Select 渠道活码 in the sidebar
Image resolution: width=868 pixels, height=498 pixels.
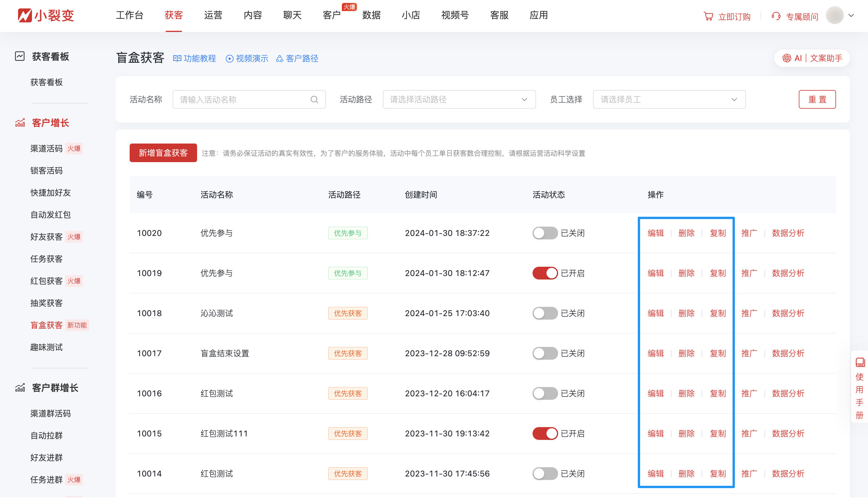click(x=47, y=148)
